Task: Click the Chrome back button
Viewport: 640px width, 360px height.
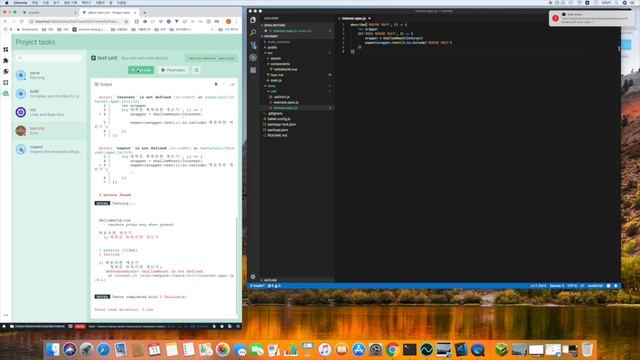Action: (x=5, y=21)
